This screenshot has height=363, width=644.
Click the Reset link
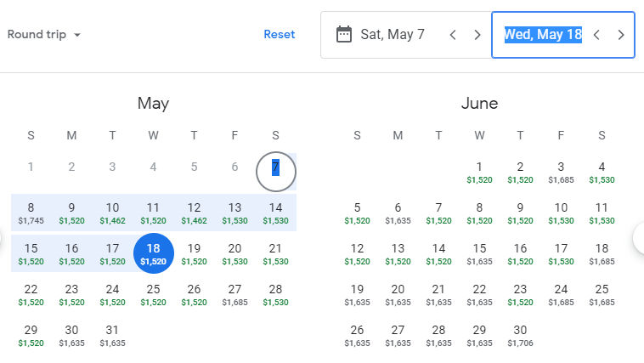click(x=280, y=35)
